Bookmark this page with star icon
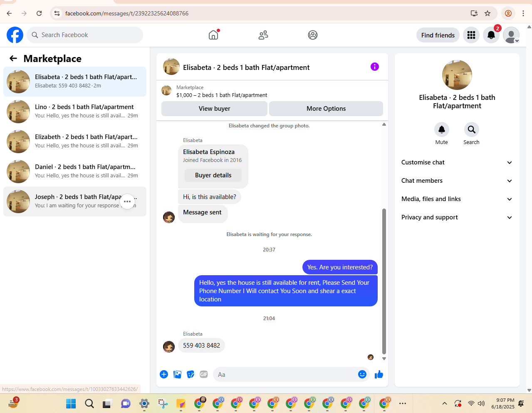 coord(487,13)
